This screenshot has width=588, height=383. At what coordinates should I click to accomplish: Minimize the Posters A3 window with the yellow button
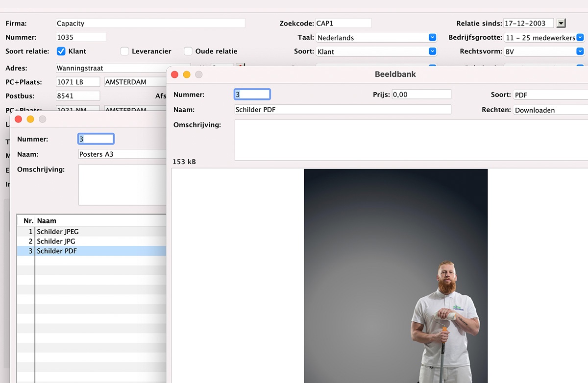30,119
